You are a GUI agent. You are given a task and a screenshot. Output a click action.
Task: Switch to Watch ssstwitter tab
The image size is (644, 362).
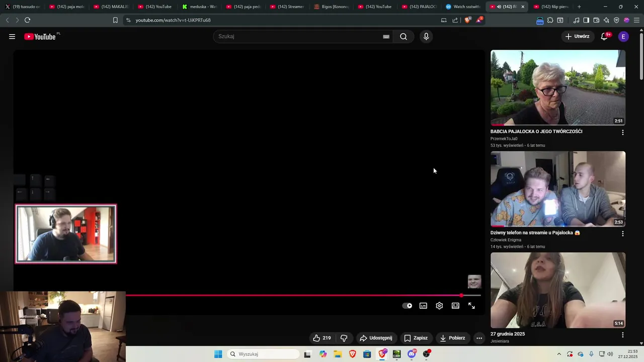click(464, 7)
